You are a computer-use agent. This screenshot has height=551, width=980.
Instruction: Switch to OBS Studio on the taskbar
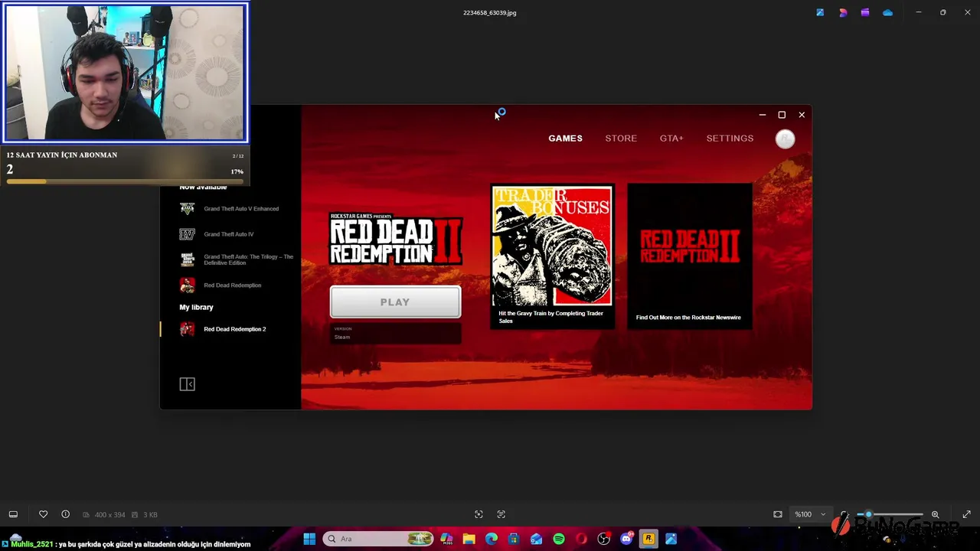pyautogui.click(x=603, y=539)
